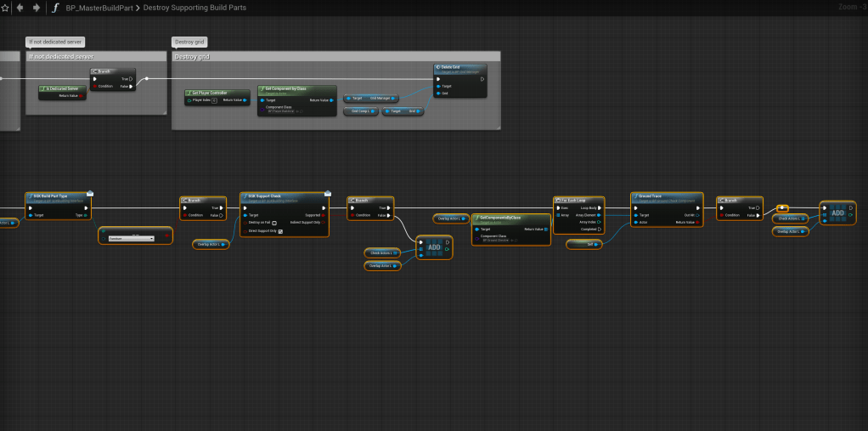868x431 pixels.
Task: Navigate back with the left arrow
Action: (x=20, y=8)
